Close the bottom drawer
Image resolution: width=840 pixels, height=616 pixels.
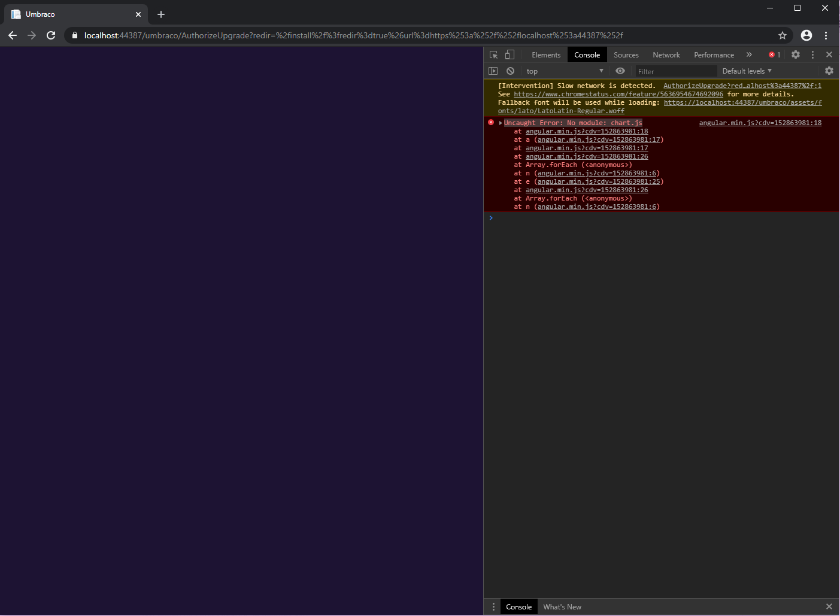coord(829,607)
